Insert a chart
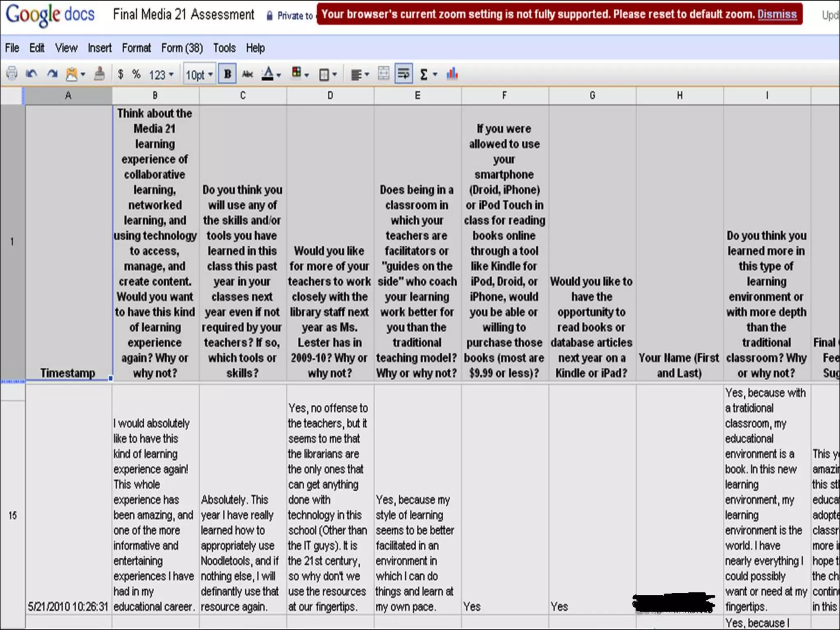The height and width of the screenshot is (630, 840). tap(452, 74)
